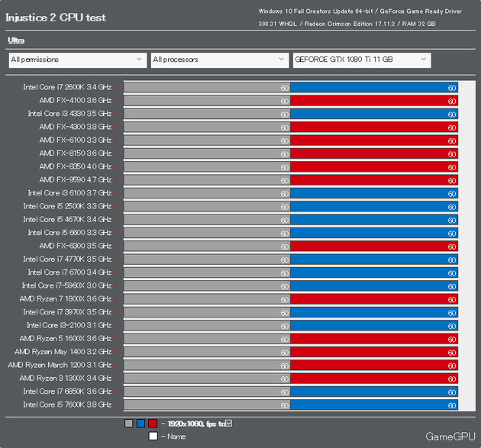Screen dimensions: 481x448
Task: Remove AMD Ryzen March 1200 via red X
Action: click(116, 366)
